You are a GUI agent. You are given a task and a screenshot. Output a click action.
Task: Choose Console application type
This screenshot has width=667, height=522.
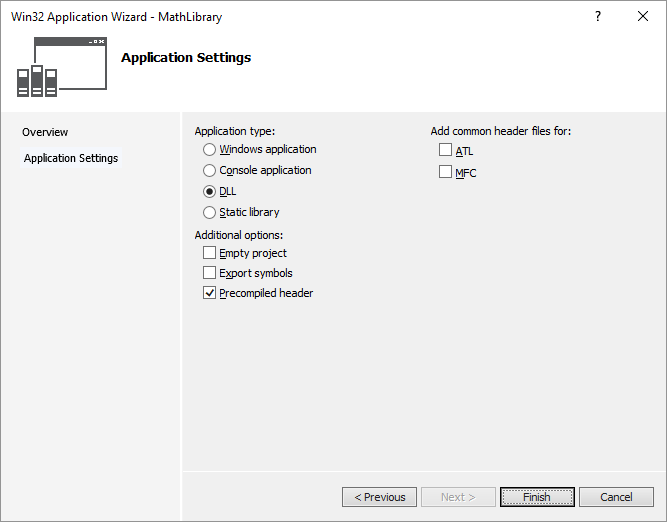point(209,170)
